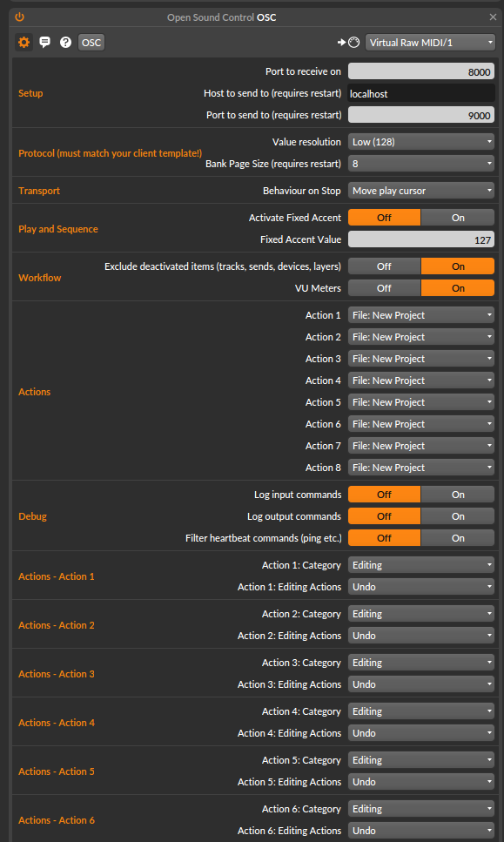This screenshot has height=842, width=504.
Task: Click the Fixed Accent Value slider
Action: click(x=421, y=239)
